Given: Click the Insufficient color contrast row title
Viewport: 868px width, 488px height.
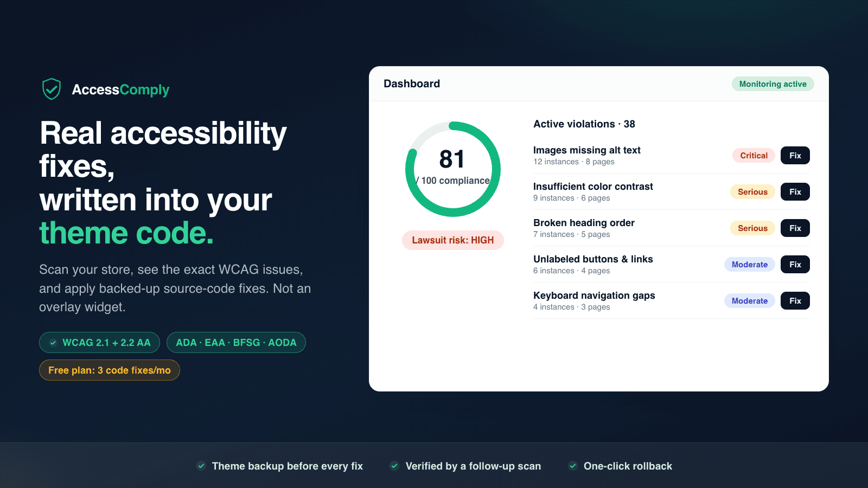Looking at the screenshot, I should click(x=593, y=187).
